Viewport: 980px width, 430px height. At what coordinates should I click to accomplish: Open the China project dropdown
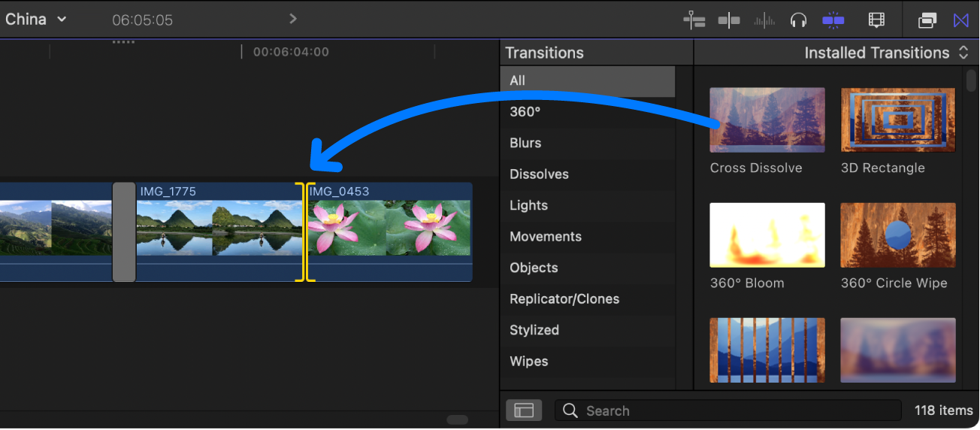pos(36,20)
